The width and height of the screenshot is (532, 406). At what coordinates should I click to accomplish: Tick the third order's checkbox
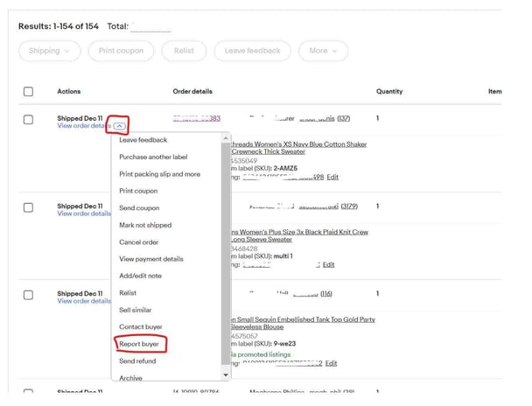pos(28,295)
